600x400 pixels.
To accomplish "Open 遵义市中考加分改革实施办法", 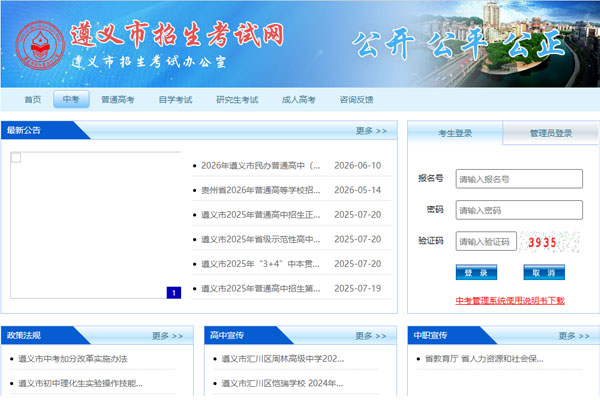I will (73, 359).
